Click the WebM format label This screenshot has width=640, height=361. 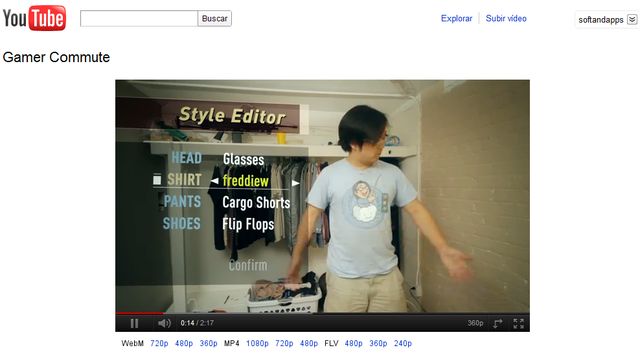(132, 343)
